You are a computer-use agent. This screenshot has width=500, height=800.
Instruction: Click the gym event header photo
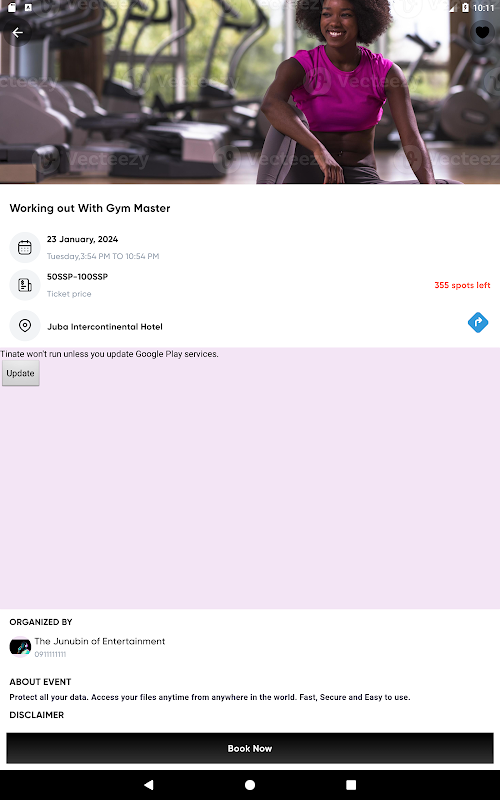point(250,92)
